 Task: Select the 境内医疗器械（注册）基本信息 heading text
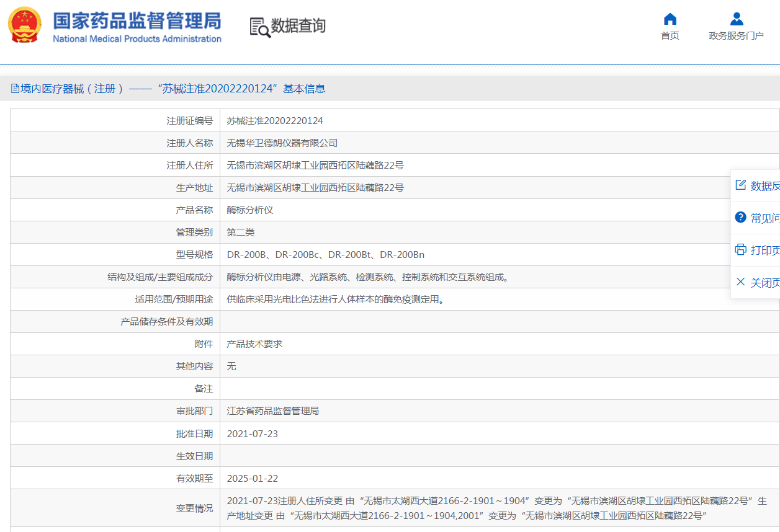pyautogui.click(x=173, y=89)
